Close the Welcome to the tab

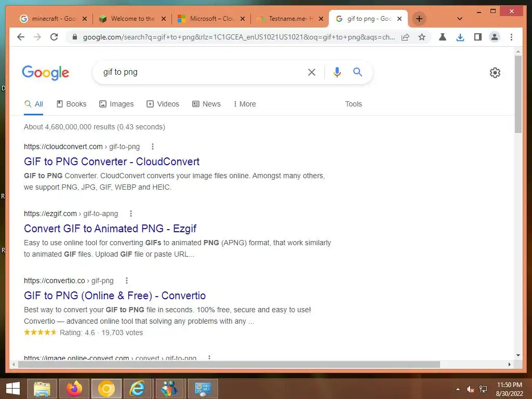[x=164, y=19]
